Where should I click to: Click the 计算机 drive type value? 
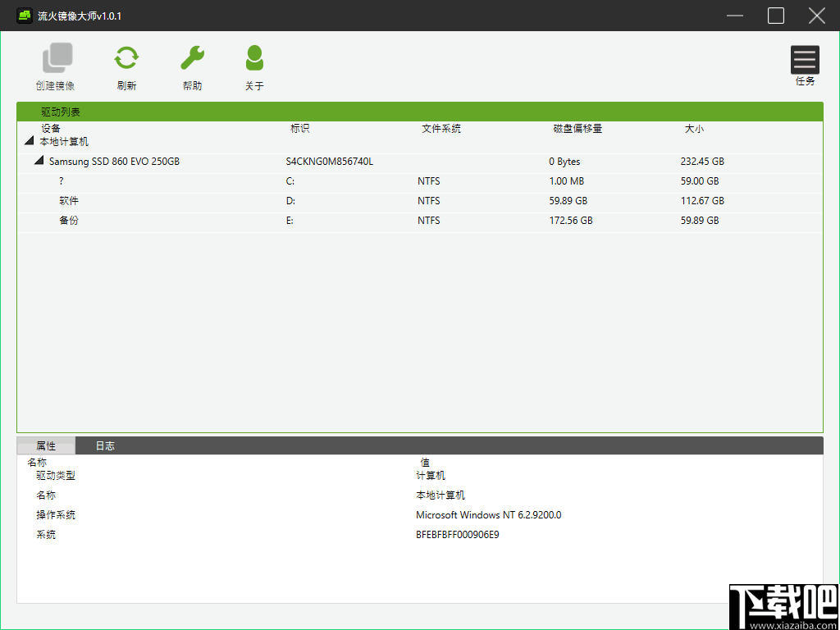pyautogui.click(x=430, y=475)
